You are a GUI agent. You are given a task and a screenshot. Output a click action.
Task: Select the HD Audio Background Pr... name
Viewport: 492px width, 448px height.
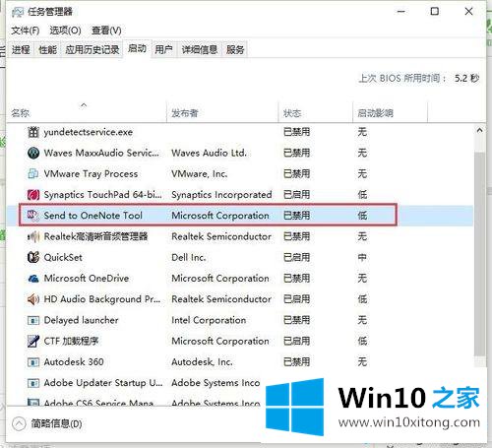coord(102,299)
